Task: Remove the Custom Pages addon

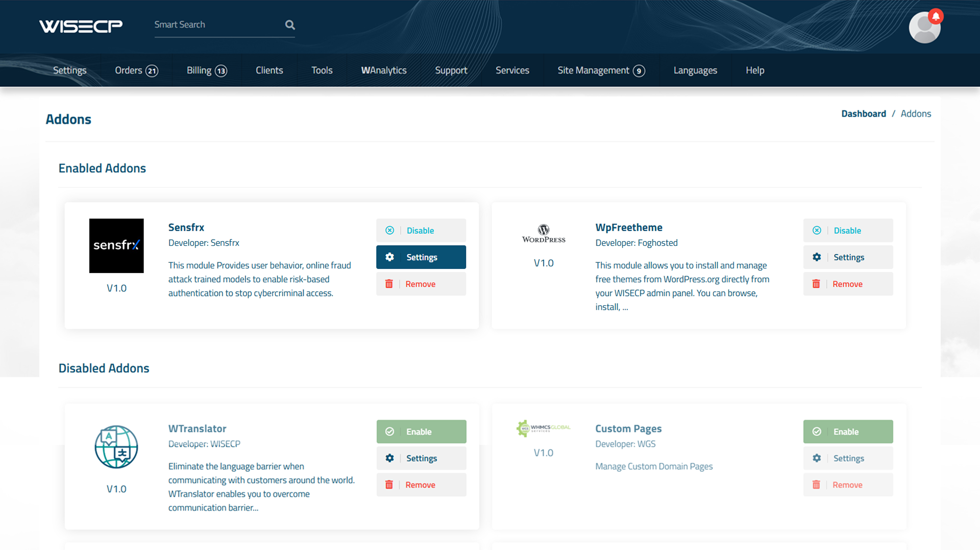Action: coord(848,485)
